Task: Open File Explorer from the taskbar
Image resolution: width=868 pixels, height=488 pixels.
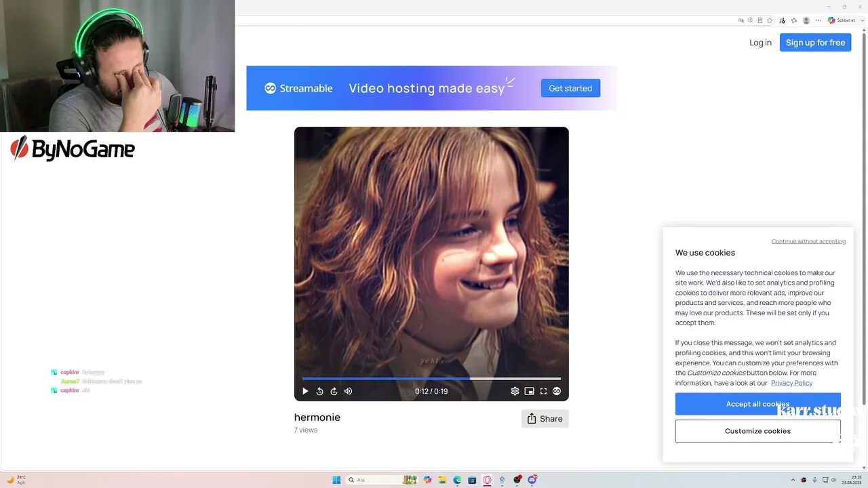Action: click(x=442, y=480)
